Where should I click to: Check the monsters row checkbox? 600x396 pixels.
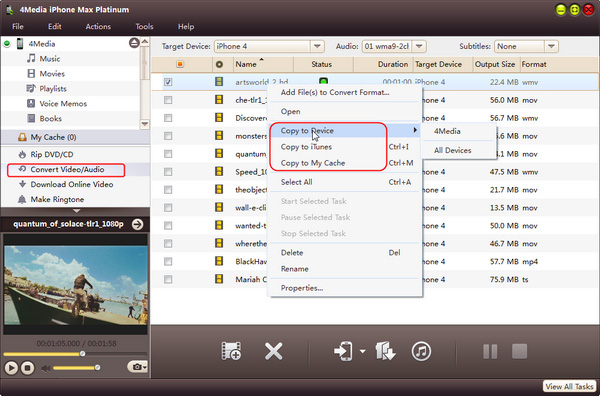(x=168, y=136)
